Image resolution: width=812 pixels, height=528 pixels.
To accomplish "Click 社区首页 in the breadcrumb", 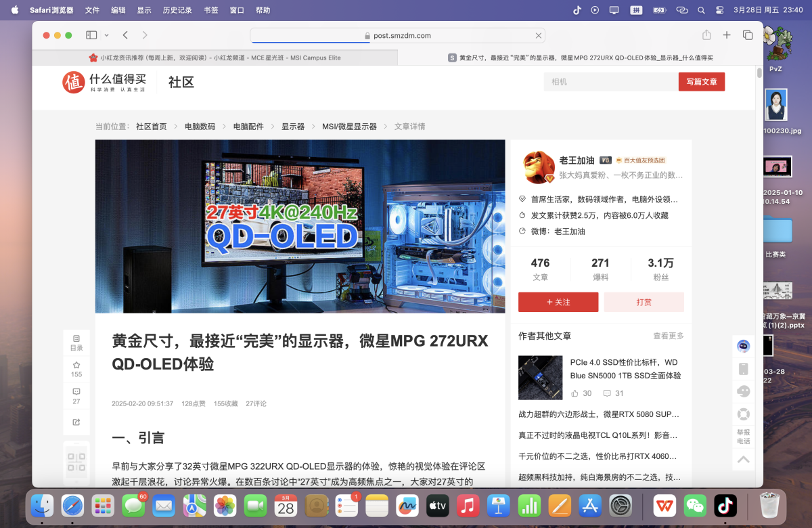I will click(151, 127).
